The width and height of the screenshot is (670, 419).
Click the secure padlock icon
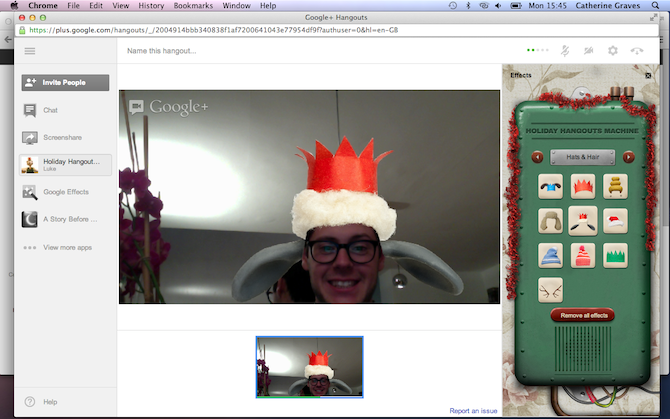(x=22, y=30)
